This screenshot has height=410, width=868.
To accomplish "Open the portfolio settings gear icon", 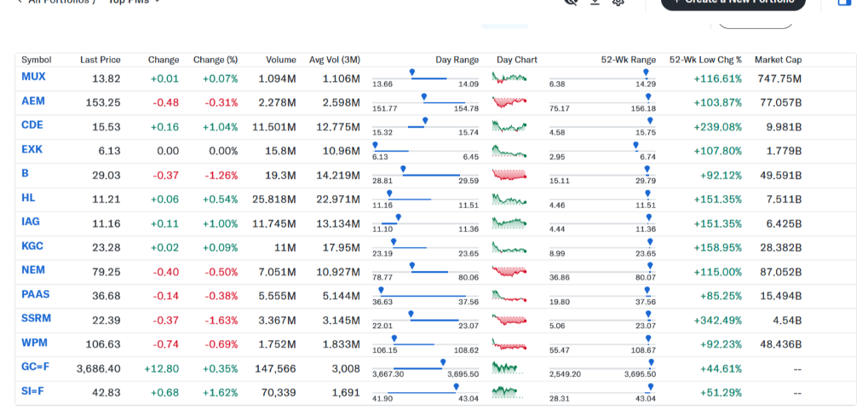I will pos(618,3).
